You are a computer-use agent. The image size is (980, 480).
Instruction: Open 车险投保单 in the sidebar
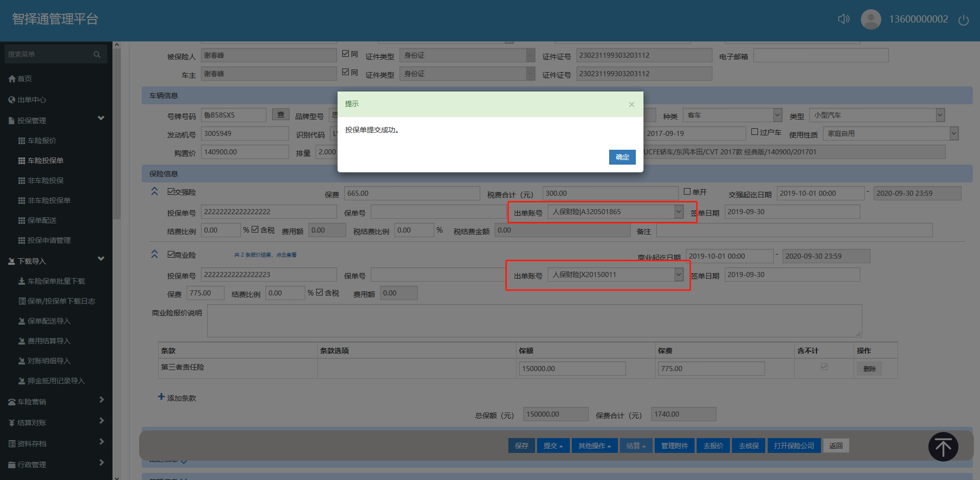point(46,161)
